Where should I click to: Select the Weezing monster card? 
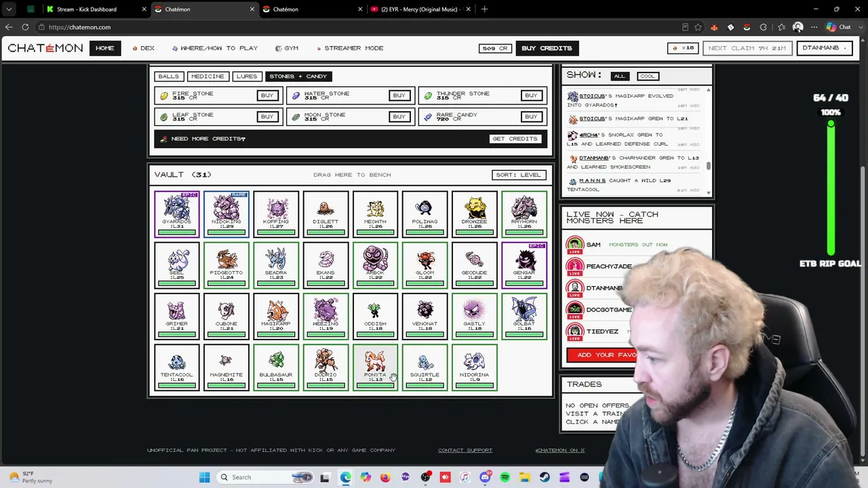point(325,317)
